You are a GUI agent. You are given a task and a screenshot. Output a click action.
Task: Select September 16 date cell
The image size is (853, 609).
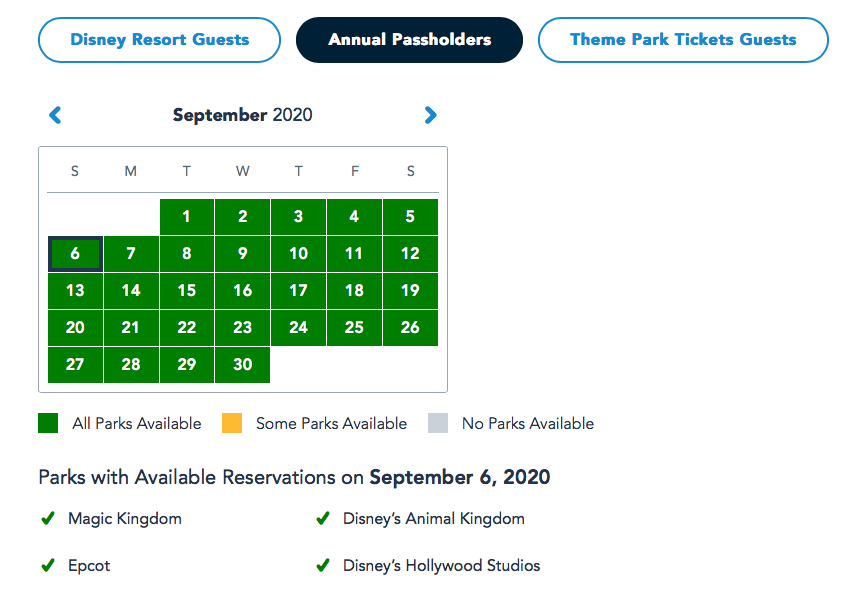coord(243,291)
